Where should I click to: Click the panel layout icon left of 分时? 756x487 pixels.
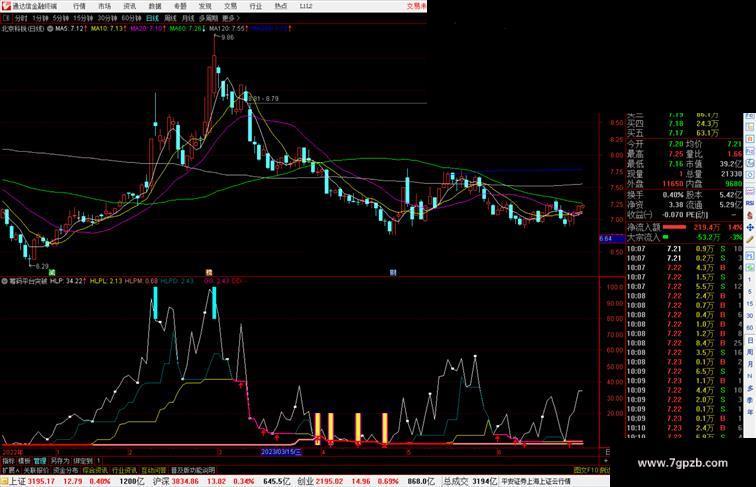pos(7,18)
